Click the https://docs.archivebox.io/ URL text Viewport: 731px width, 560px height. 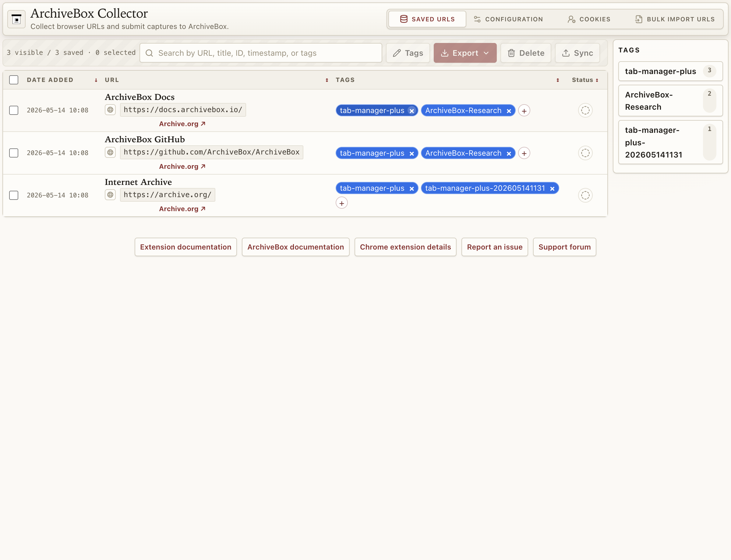183,110
